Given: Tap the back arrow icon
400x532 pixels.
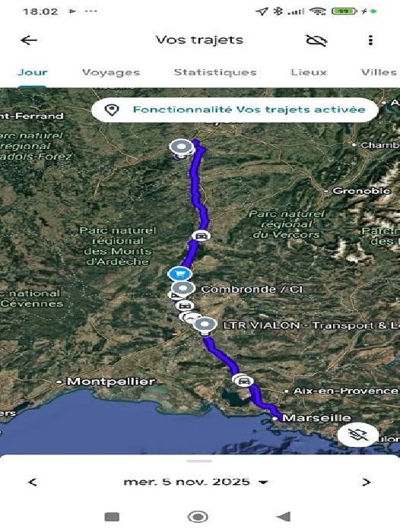Looking at the screenshot, I should tap(29, 40).
